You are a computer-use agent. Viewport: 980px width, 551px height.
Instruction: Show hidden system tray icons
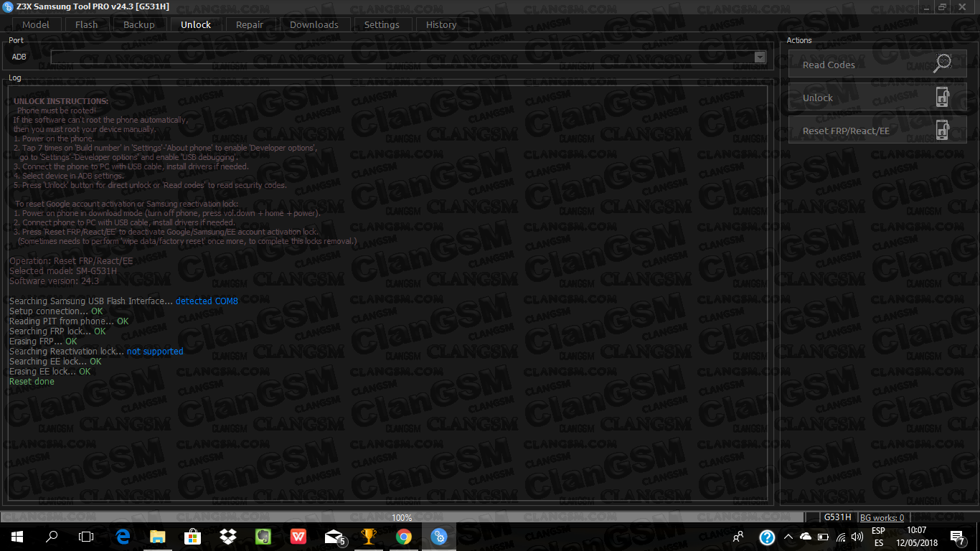[788, 537]
